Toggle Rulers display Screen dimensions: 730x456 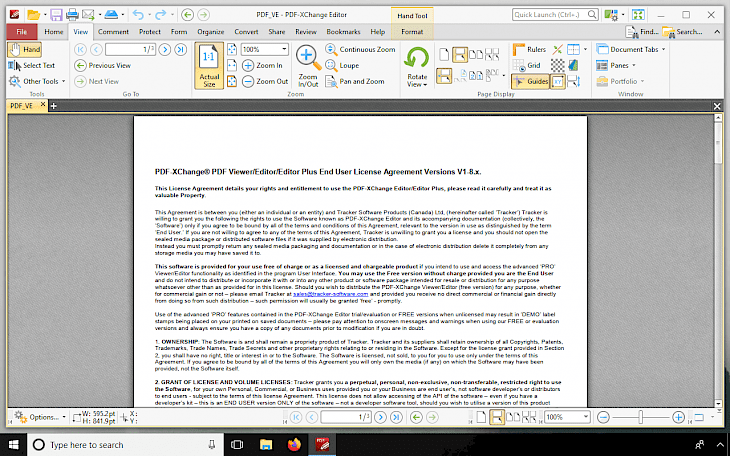click(x=529, y=49)
